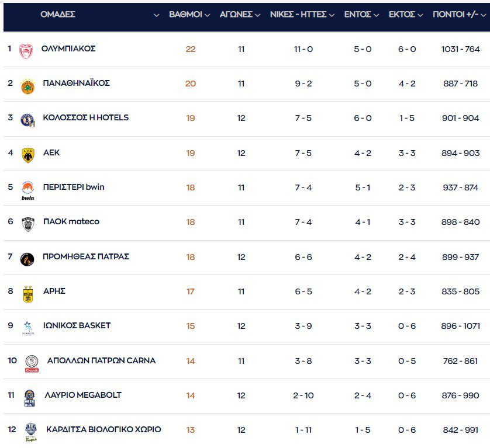
Task: Click the Karditsa team logo
Action: pyautogui.click(x=30, y=432)
